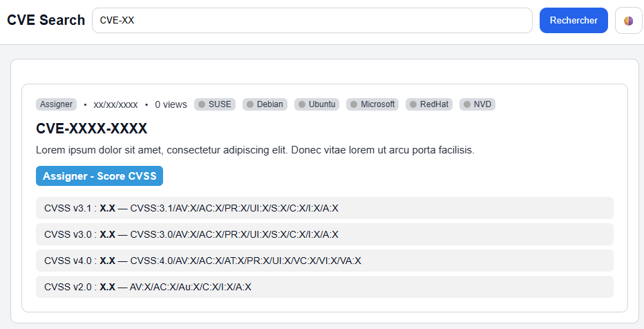Select the CVSS v3.0 score row
The width and height of the screenshot is (644, 329).
325,234
